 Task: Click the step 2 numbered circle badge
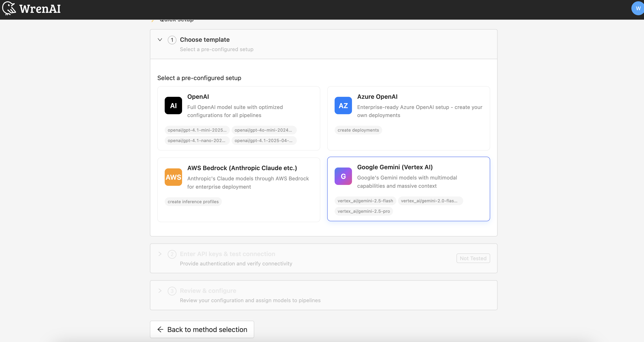(x=172, y=254)
